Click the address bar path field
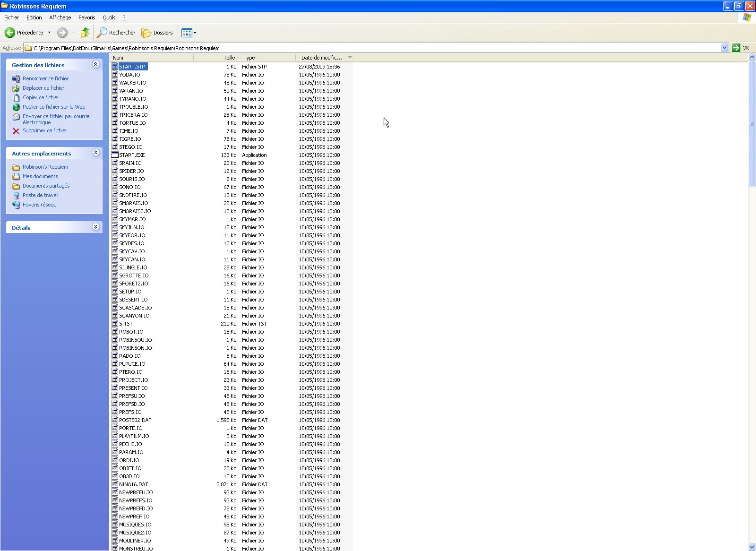 pos(376,48)
